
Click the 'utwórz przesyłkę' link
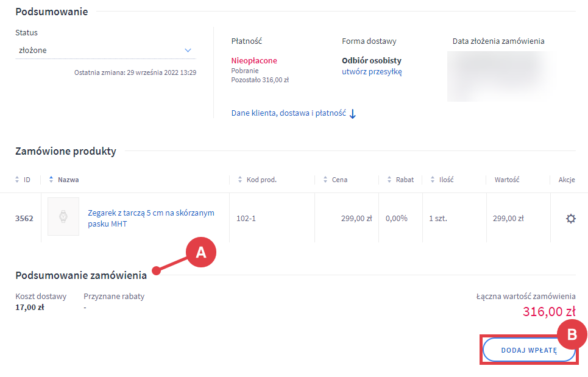[372, 72]
